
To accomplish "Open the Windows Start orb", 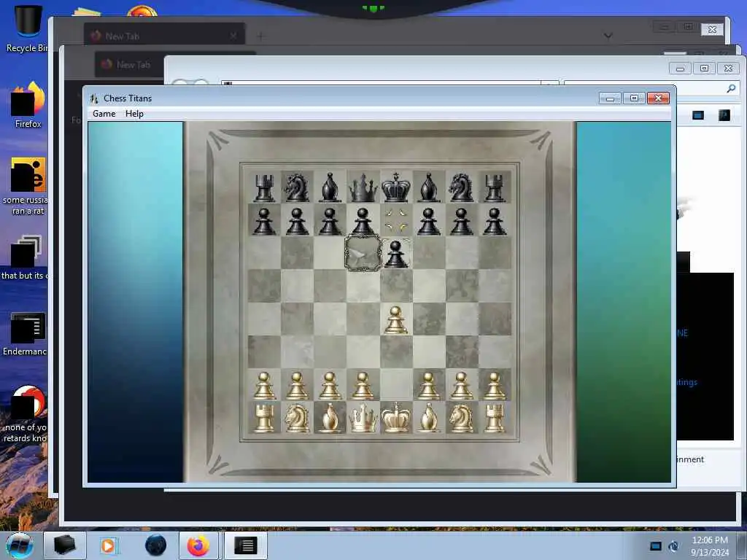I will click(x=20, y=545).
